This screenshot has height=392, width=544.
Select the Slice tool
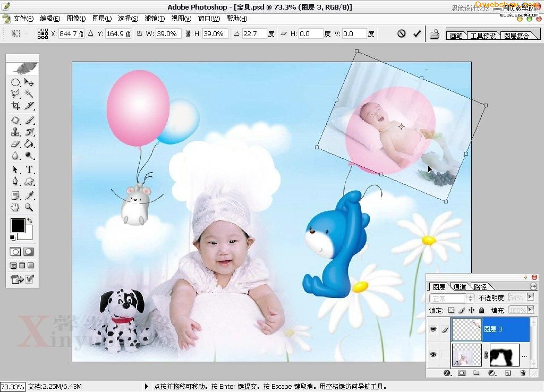29,106
